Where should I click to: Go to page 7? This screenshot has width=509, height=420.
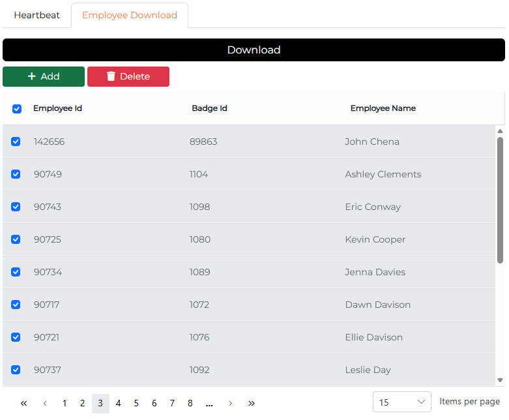click(172, 404)
